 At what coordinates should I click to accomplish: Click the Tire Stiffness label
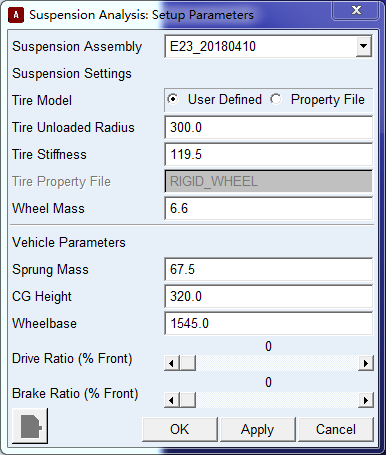pos(49,154)
